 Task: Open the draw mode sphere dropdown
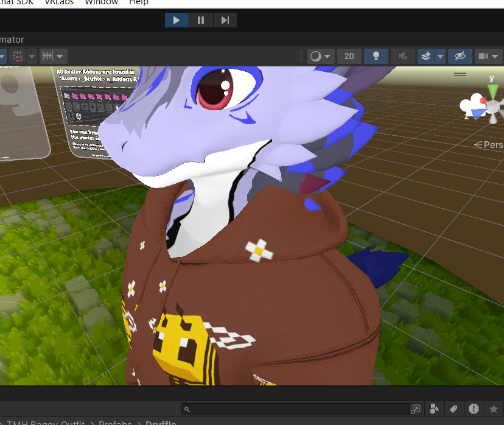(x=320, y=56)
